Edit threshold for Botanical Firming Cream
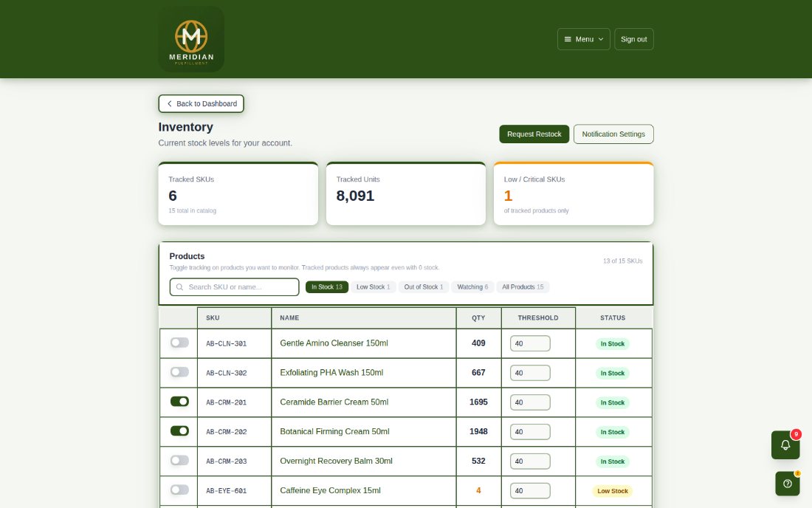This screenshot has width=812, height=508. pyautogui.click(x=530, y=432)
